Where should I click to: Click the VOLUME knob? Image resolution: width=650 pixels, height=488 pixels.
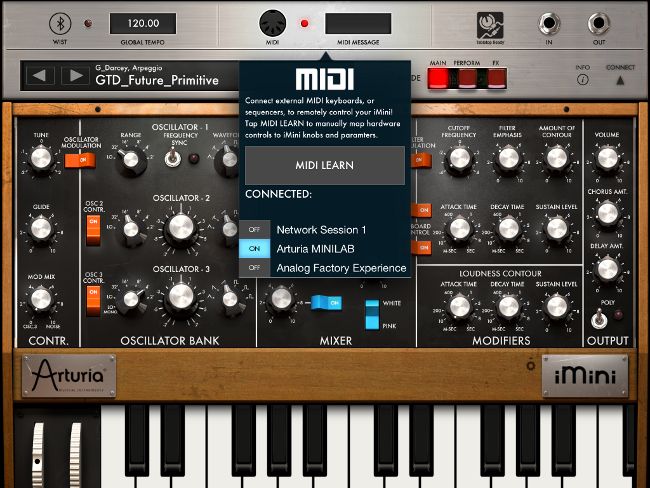click(607, 158)
